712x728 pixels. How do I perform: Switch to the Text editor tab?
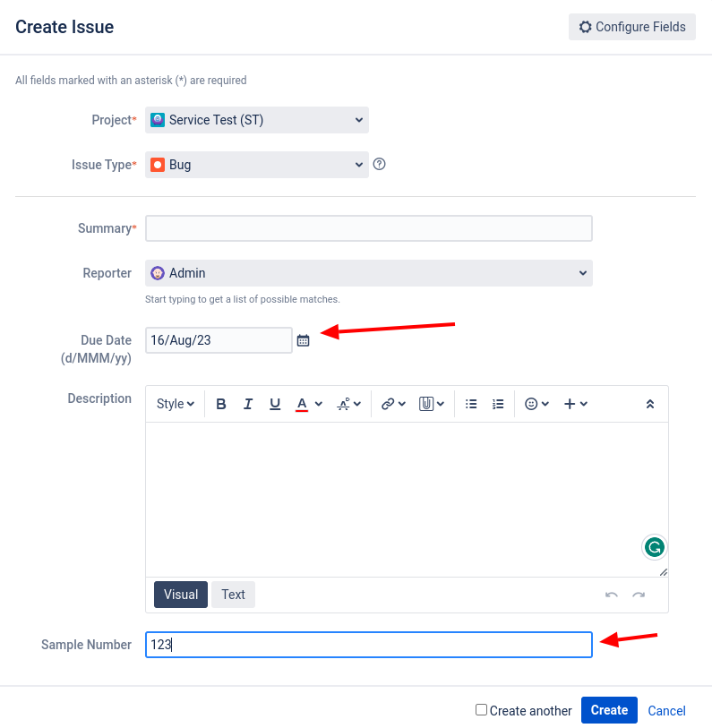click(233, 595)
